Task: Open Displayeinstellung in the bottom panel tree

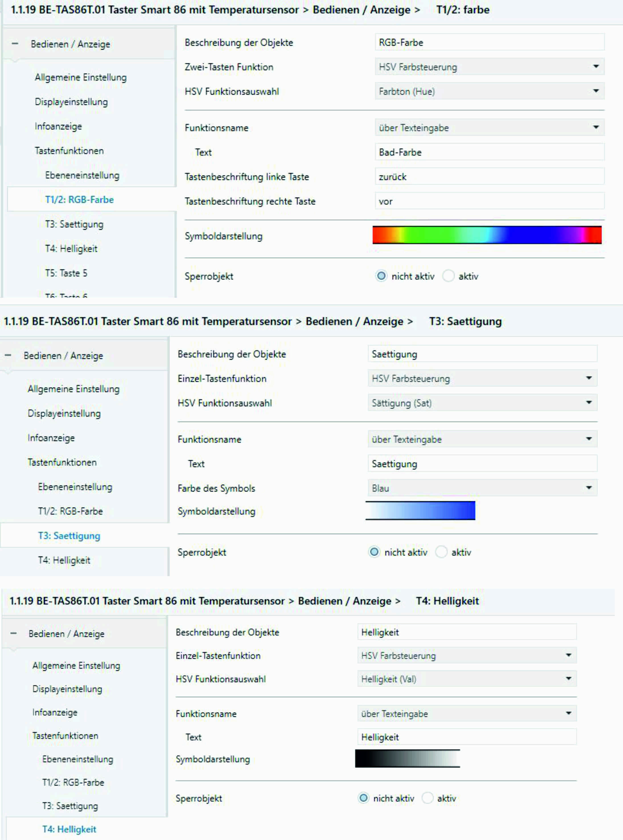Action: [67, 689]
